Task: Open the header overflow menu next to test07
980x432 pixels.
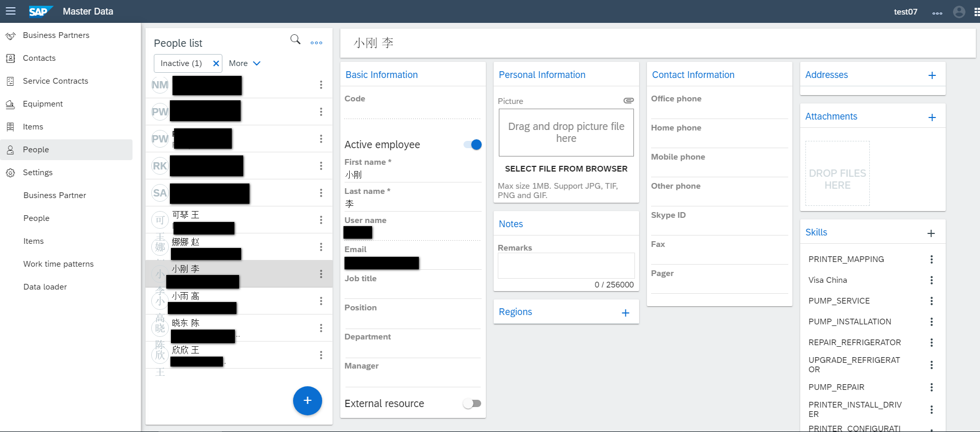Action: tap(937, 12)
